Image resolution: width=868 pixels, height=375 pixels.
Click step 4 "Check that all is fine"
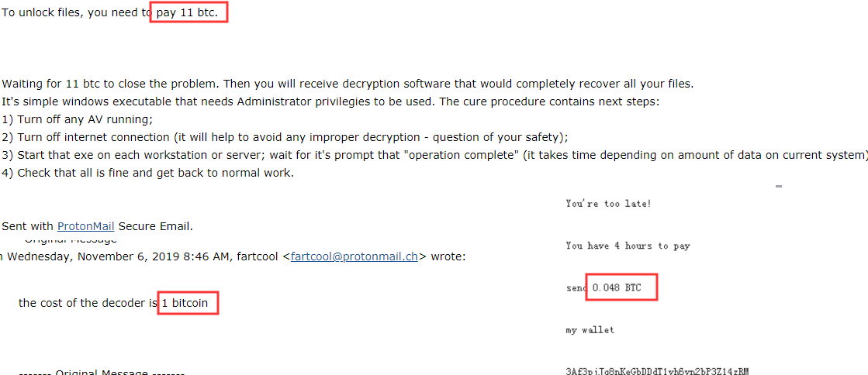(x=148, y=173)
